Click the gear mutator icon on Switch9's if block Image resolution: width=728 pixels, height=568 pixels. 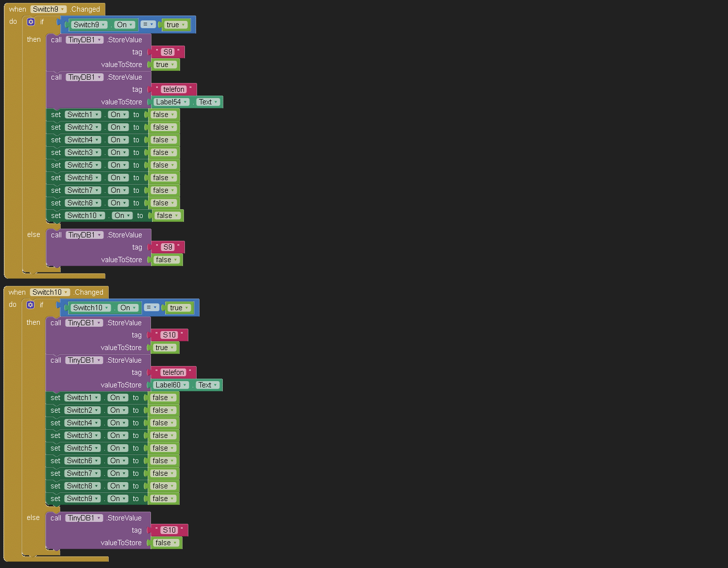[x=31, y=22]
